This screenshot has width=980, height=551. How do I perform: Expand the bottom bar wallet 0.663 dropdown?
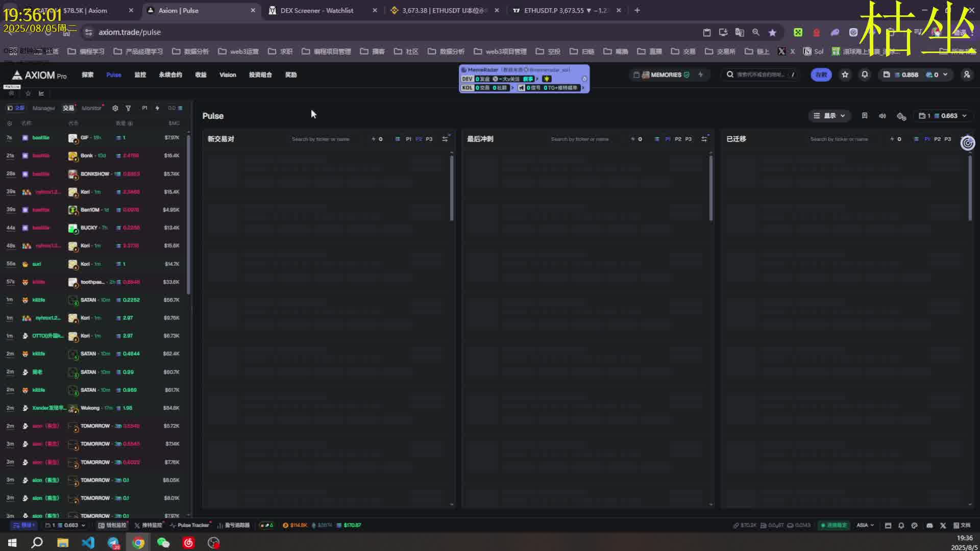65,525
